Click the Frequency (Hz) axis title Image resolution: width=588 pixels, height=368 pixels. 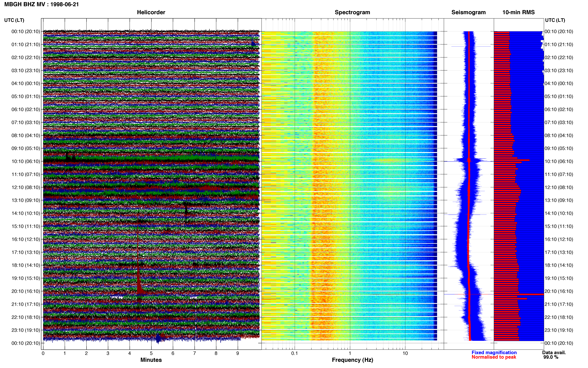click(x=352, y=360)
